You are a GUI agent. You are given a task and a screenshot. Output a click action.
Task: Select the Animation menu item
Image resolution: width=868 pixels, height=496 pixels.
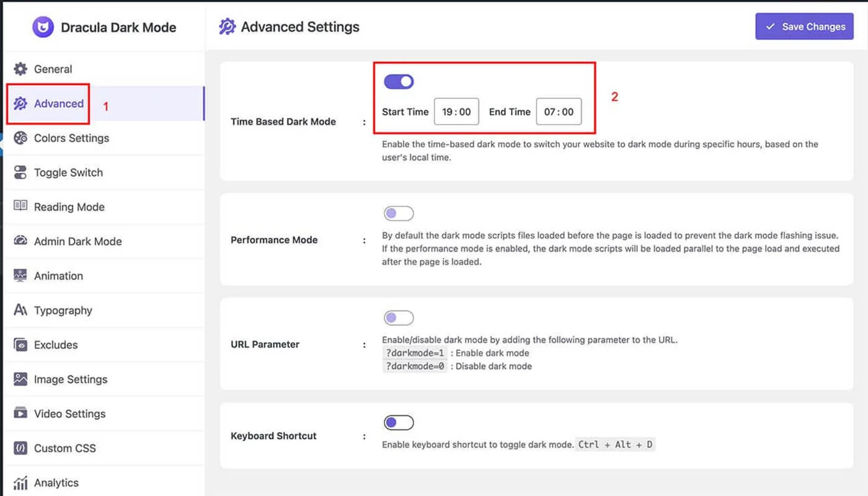coord(58,276)
